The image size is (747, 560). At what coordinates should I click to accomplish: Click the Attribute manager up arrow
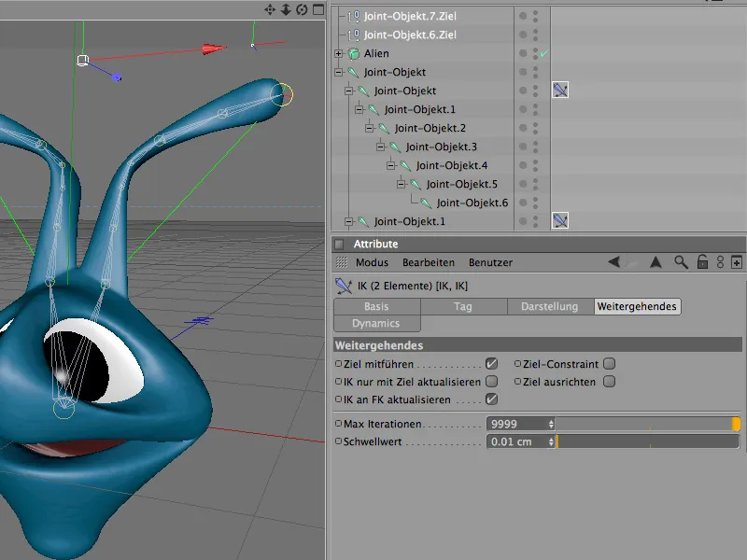click(x=656, y=262)
